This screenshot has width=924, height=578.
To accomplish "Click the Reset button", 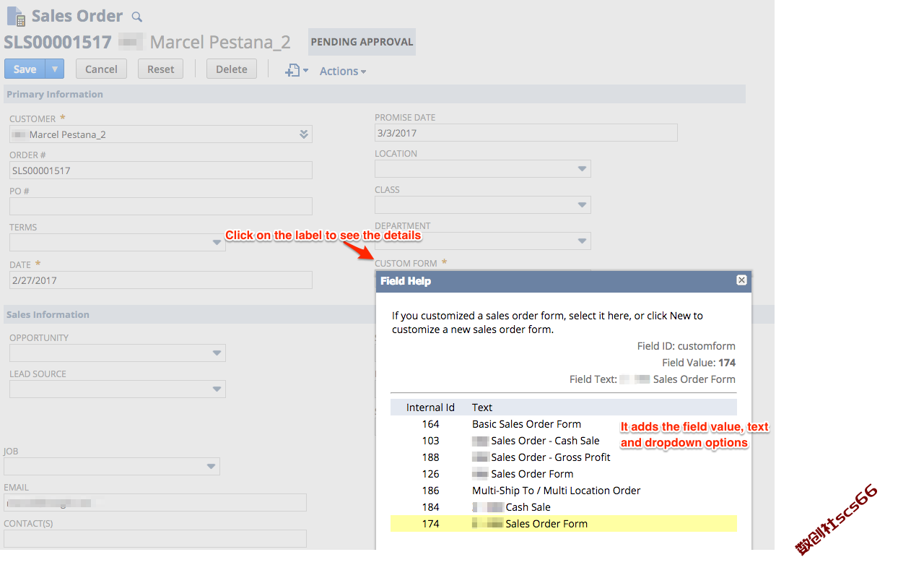I will click(161, 69).
